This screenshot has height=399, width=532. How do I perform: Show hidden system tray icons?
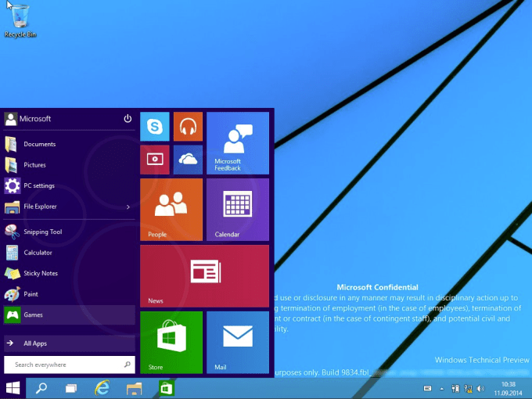tap(440, 388)
